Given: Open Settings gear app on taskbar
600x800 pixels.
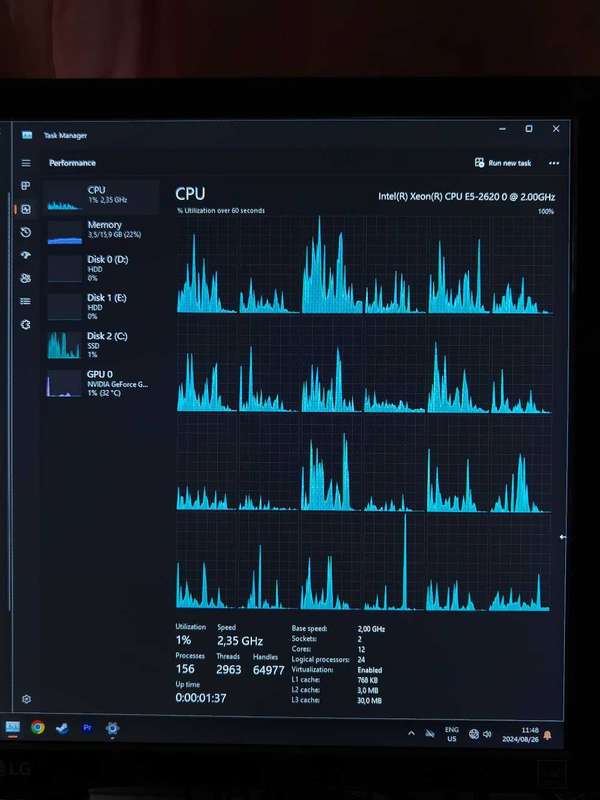Looking at the screenshot, I should pyautogui.click(x=112, y=729).
